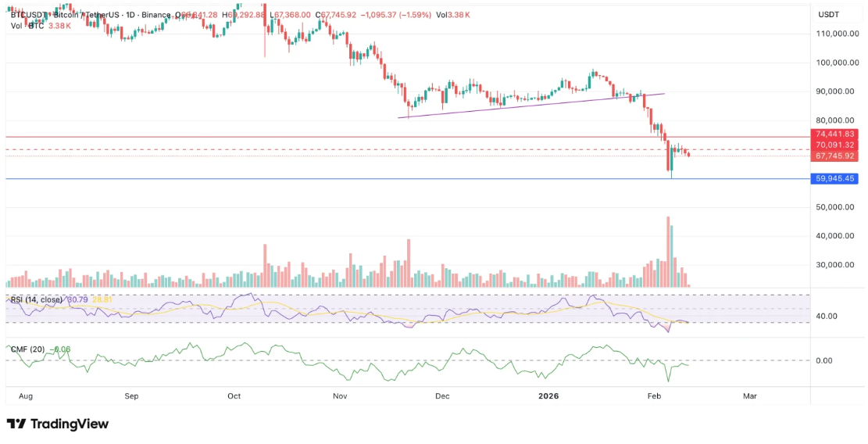This screenshot has height=444, width=868.
Task: Click the 74,441.83 red price label
Action: coord(836,134)
